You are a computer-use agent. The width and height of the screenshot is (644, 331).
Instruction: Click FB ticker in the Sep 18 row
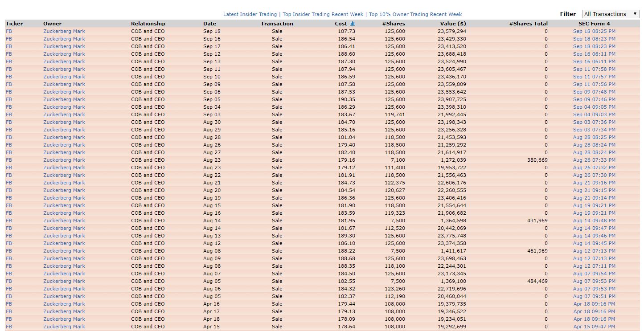coord(9,31)
